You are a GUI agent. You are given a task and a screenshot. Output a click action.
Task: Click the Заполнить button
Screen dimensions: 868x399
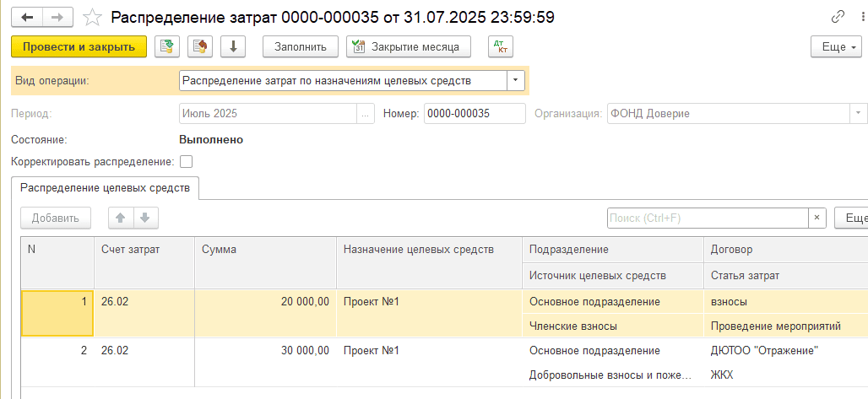tap(301, 46)
